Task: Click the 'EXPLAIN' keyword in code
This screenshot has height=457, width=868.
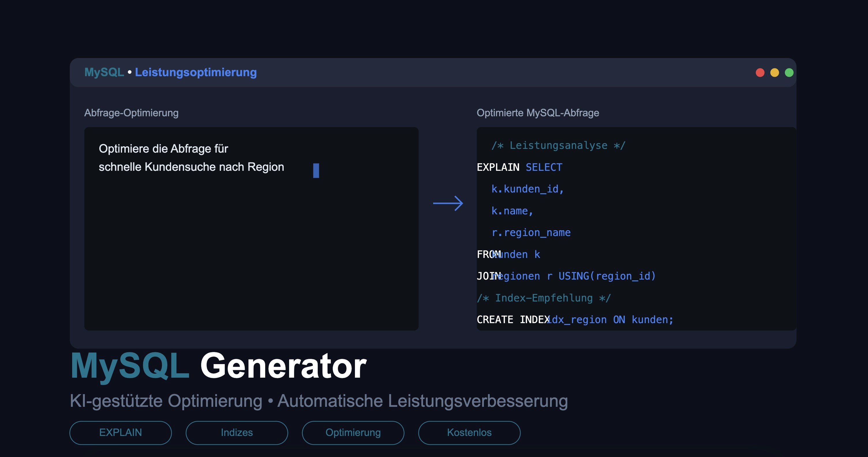Action: tap(498, 167)
